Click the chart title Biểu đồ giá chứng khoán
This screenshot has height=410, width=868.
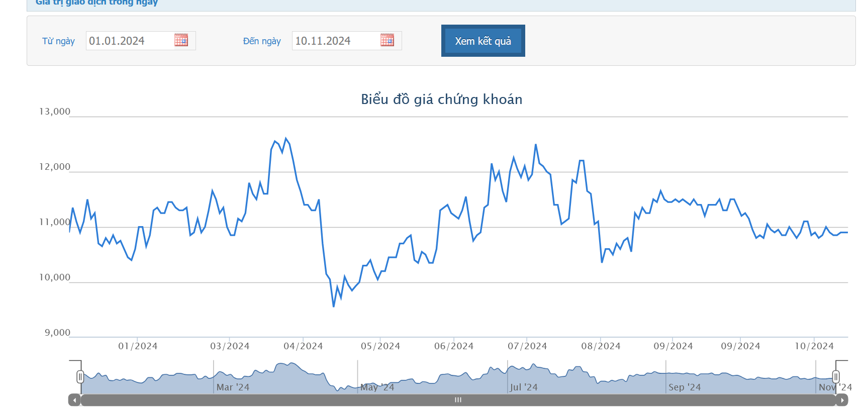point(441,99)
